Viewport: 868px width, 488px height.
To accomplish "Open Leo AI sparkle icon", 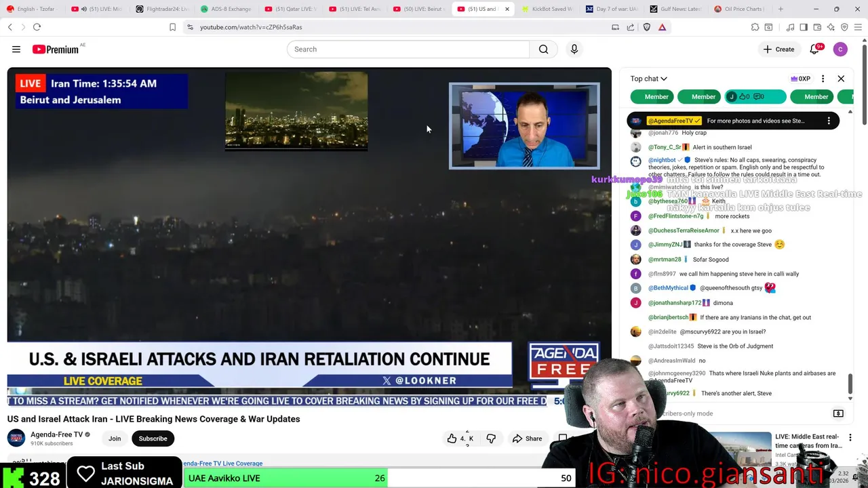I will pyautogui.click(x=831, y=27).
